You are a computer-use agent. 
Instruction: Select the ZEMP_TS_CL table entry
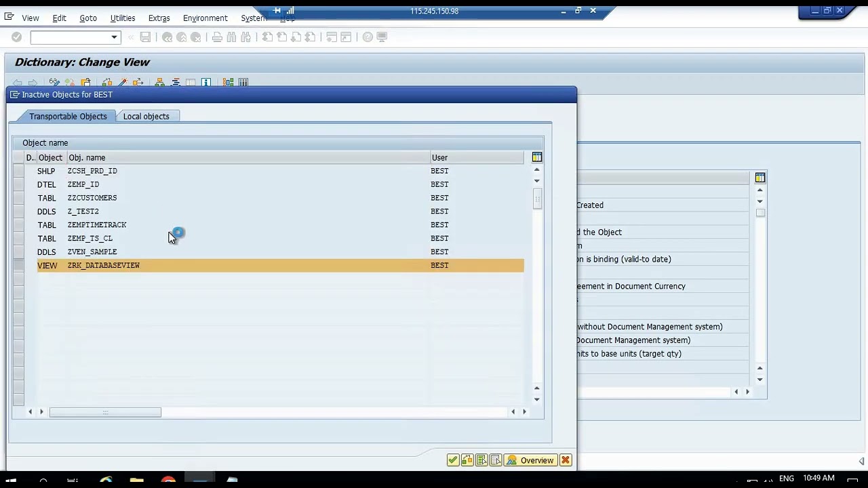(x=90, y=239)
